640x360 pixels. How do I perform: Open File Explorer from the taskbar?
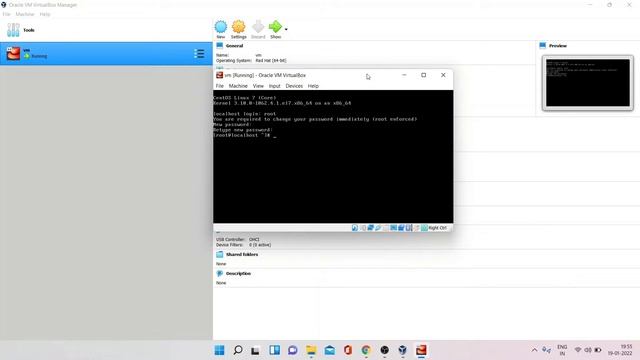coord(311,350)
